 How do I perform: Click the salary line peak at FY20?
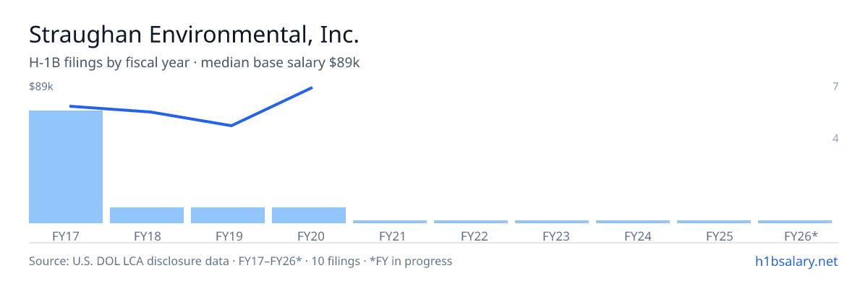click(312, 87)
